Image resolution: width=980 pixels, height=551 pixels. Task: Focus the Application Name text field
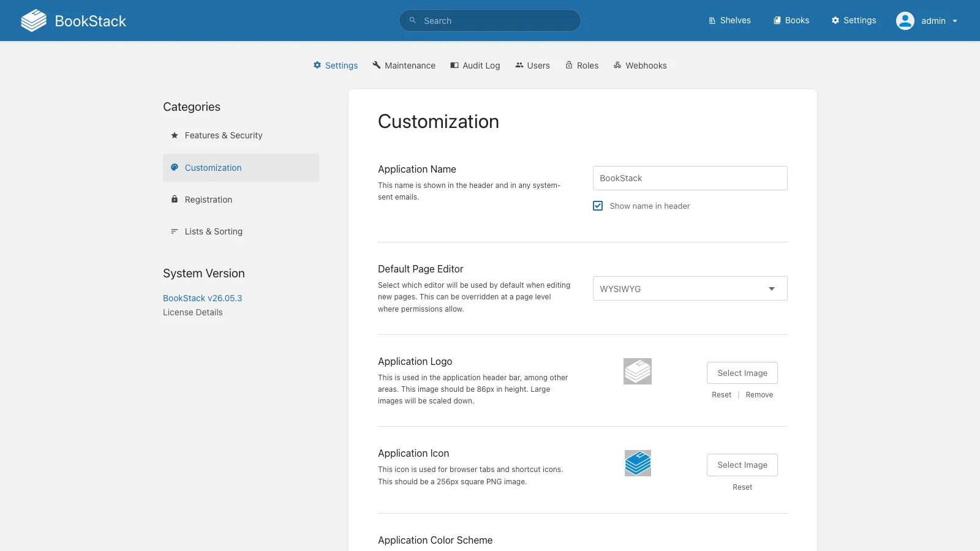(690, 178)
